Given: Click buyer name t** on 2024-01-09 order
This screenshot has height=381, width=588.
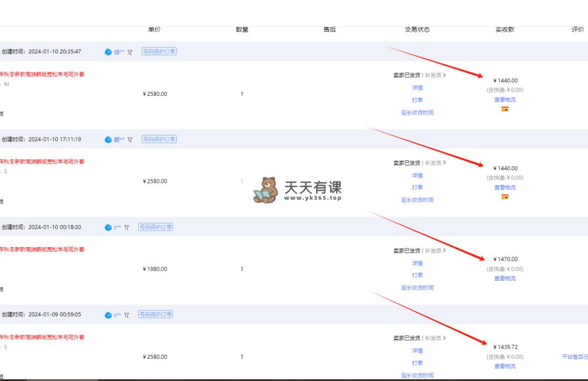Looking at the screenshot, I should [118, 315].
